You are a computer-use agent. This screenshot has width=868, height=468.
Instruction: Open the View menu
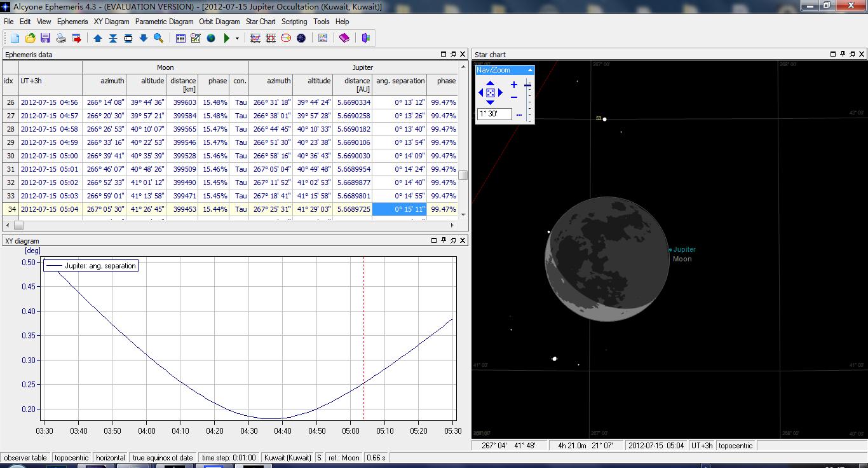point(44,22)
